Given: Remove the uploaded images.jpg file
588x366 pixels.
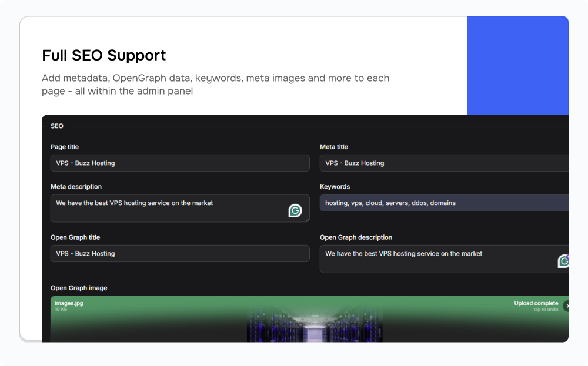Looking at the screenshot, I should pos(566,305).
